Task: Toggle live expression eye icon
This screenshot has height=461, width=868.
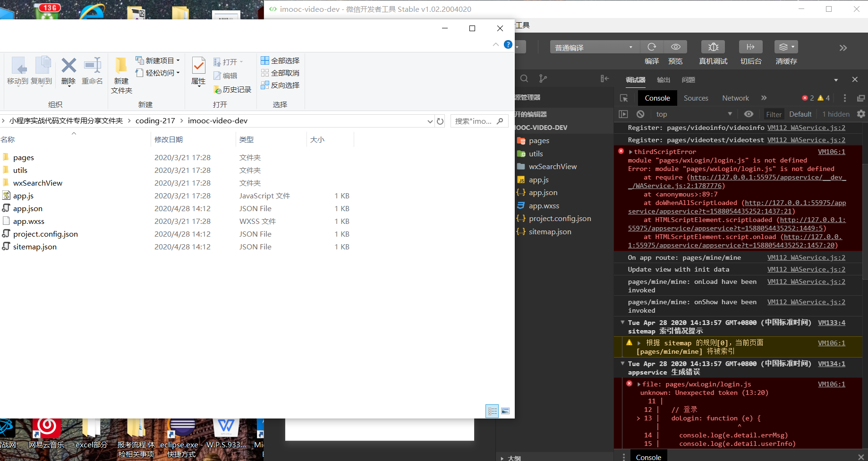Action: tap(749, 114)
